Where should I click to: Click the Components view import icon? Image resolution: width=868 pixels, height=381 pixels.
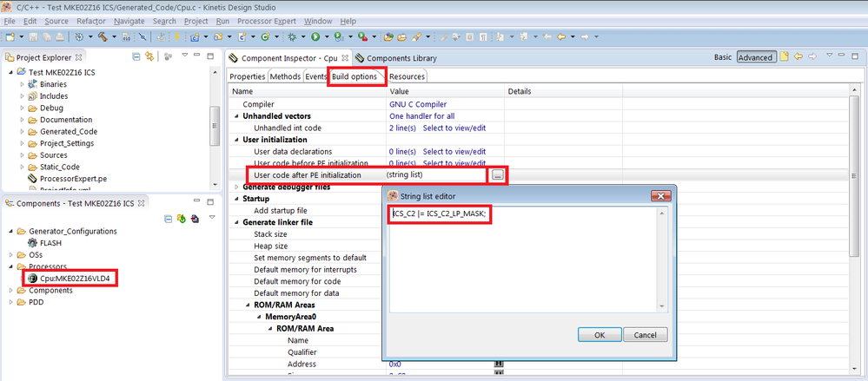[x=195, y=219]
